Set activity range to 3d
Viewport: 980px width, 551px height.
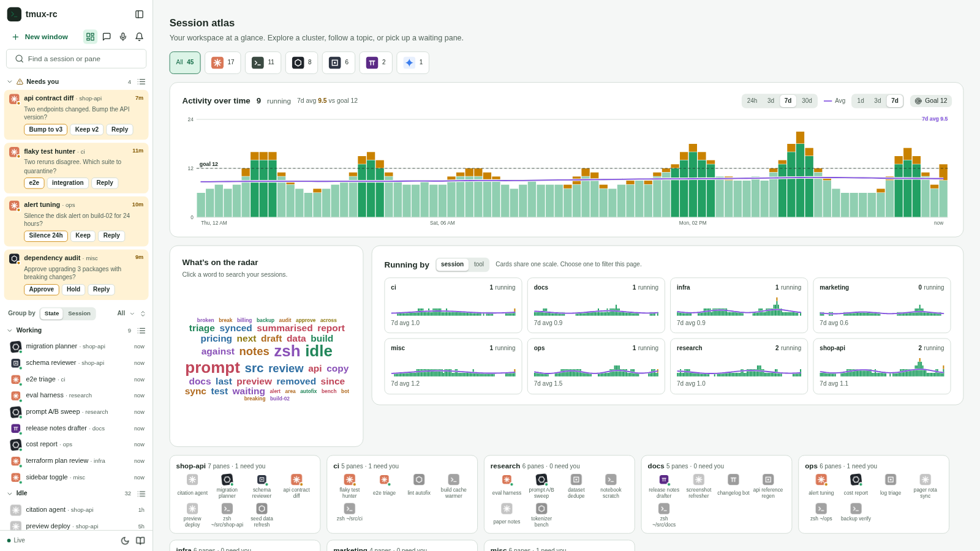[771, 101]
